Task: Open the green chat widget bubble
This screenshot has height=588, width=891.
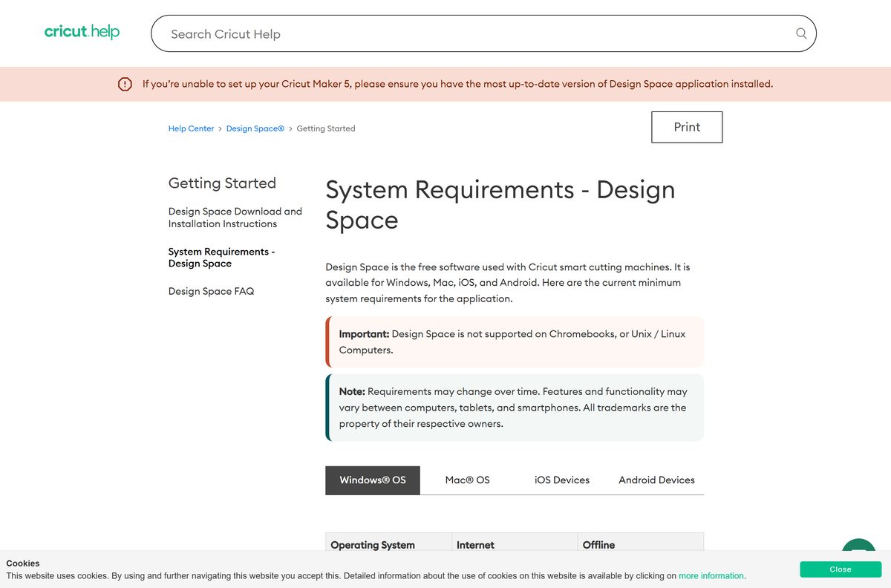Action: (859, 546)
